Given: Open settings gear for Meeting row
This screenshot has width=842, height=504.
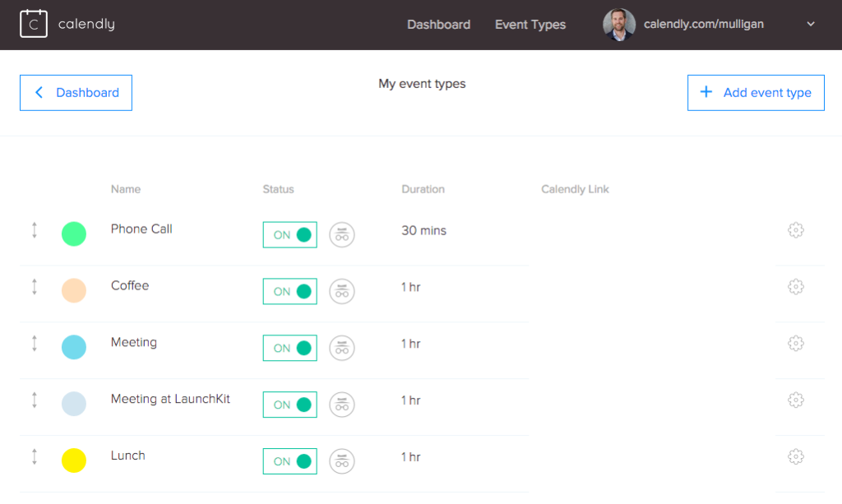Looking at the screenshot, I should 796,344.
